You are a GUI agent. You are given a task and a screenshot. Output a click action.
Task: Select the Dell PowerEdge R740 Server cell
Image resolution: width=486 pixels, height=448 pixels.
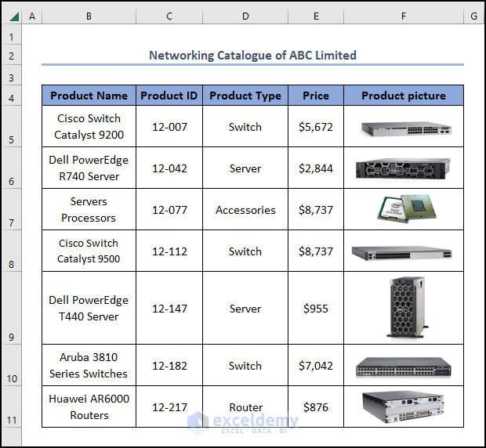pos(89,168)
